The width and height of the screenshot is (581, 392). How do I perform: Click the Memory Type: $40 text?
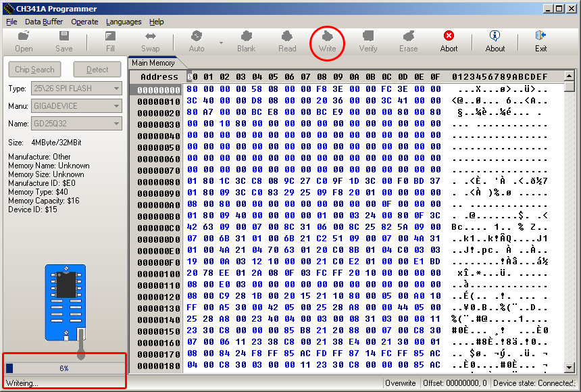[38, 192]
